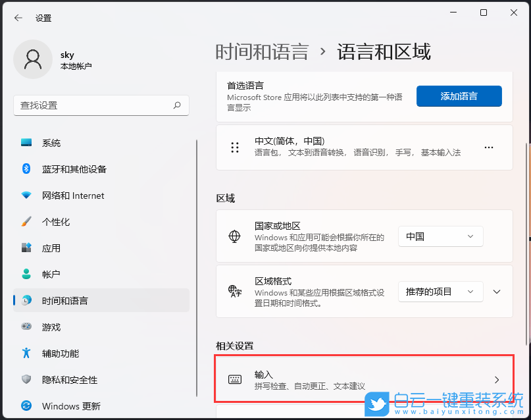The width and height of the screenshot is (531, 420).
Task: Select the 游戏 Xbox icon
Action: click(x=27, y=327)
